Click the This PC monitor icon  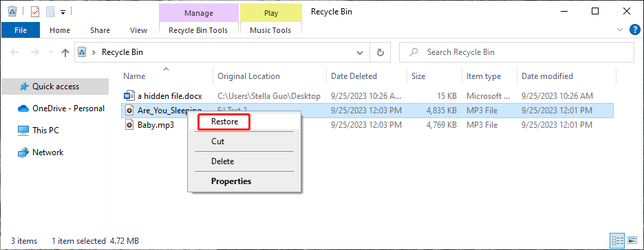23,130
